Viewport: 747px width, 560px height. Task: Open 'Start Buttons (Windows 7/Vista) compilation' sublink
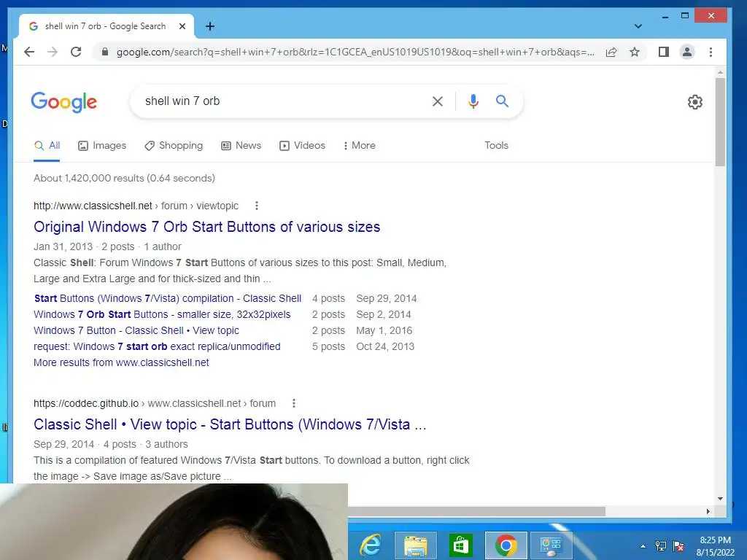168,298
